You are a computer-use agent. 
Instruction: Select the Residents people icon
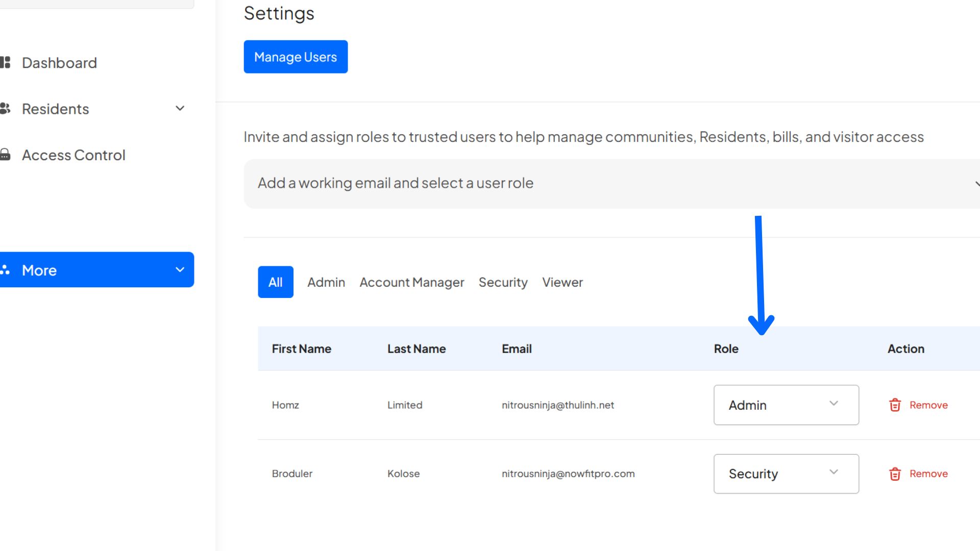(6, 108)
